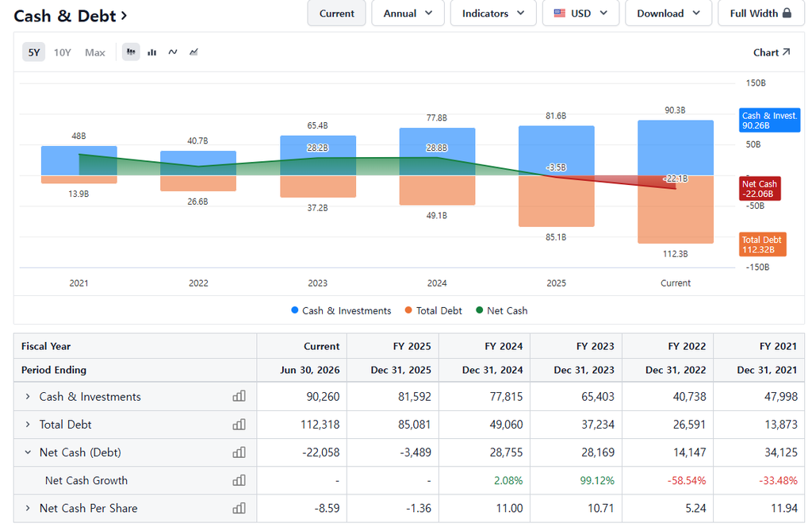Click the Chart expand arrow link
The image size is (812, 527).
point(772,52)
